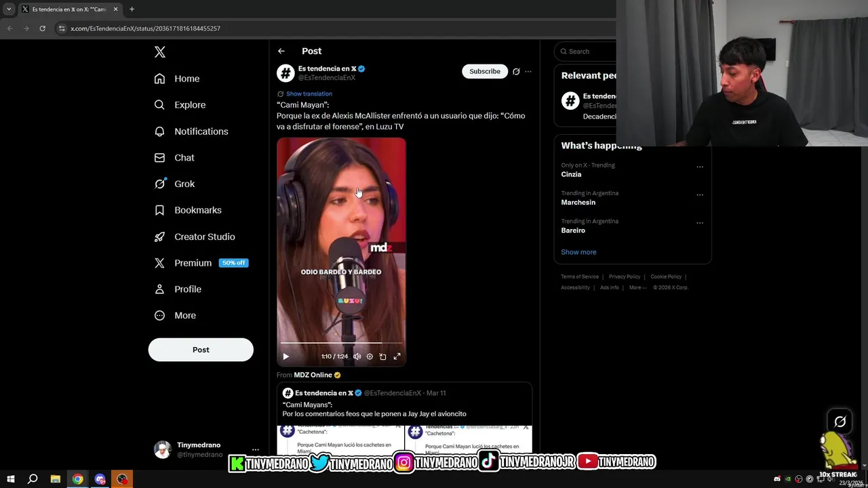
Task: Open Ads info footer link
Action: [x=610, y=287]
